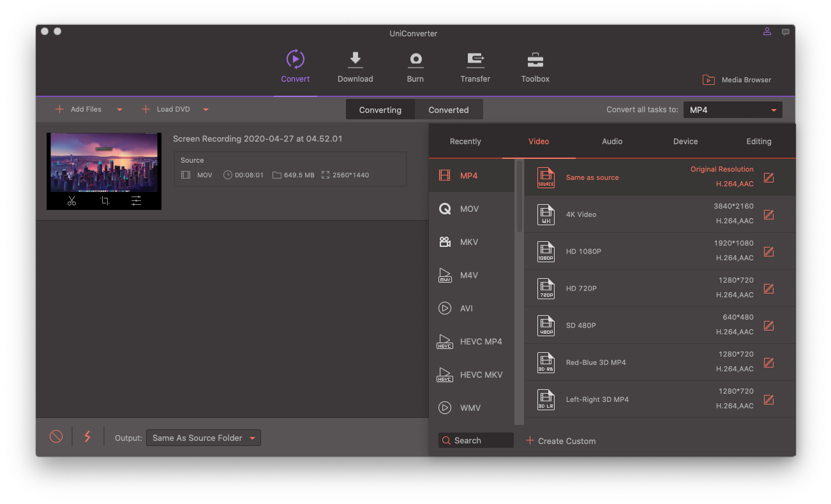Expand the Add Files dropdown arrow
The height and width of the screenshot is (504, 831).
pos(119,110)
